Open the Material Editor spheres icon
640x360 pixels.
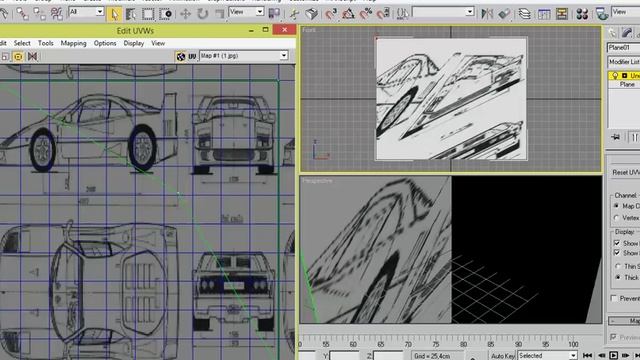tap(582, 14)
